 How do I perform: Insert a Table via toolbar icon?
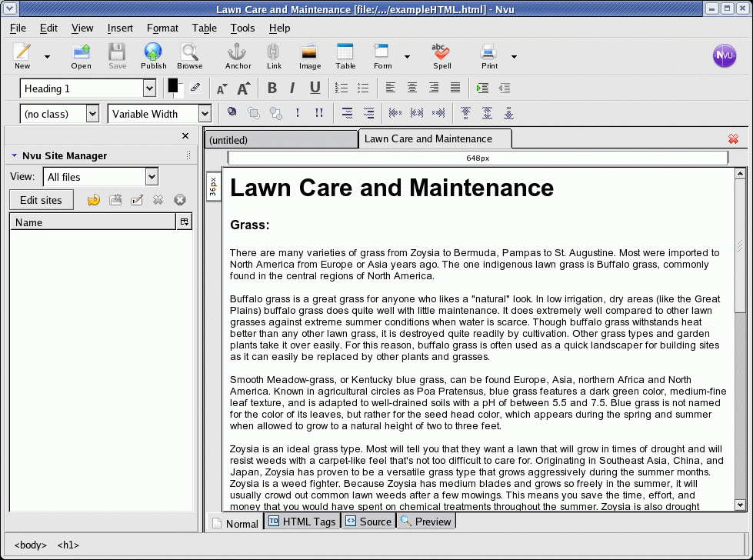(x=345, y=55)
